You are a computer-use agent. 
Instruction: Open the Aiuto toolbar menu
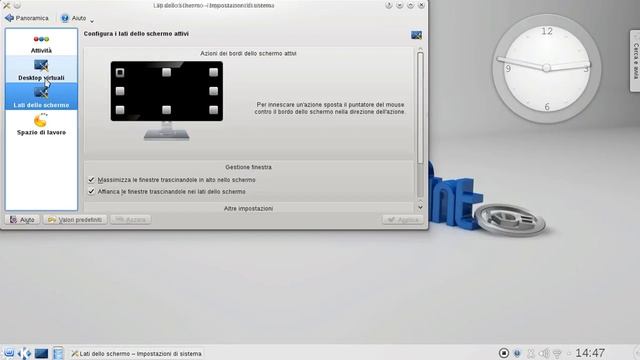click(x=73, y=18)
